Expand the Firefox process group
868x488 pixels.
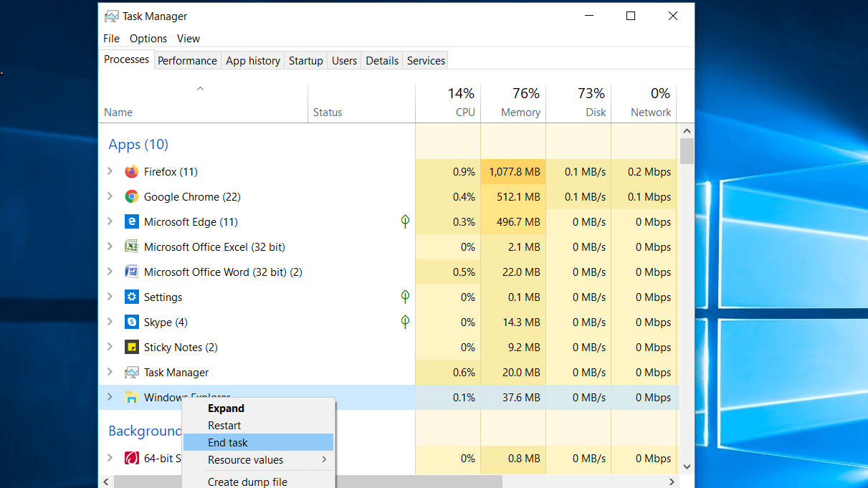(x=110, y=171)
